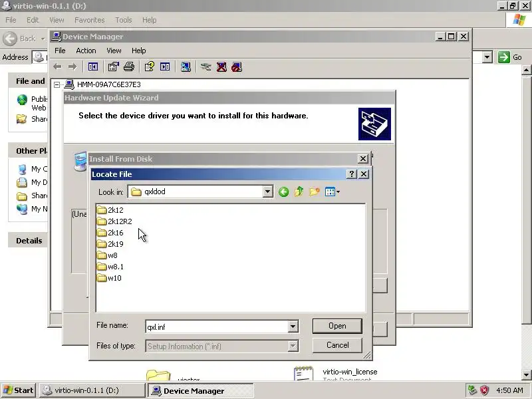Select the w10 folder

[109, 278]
